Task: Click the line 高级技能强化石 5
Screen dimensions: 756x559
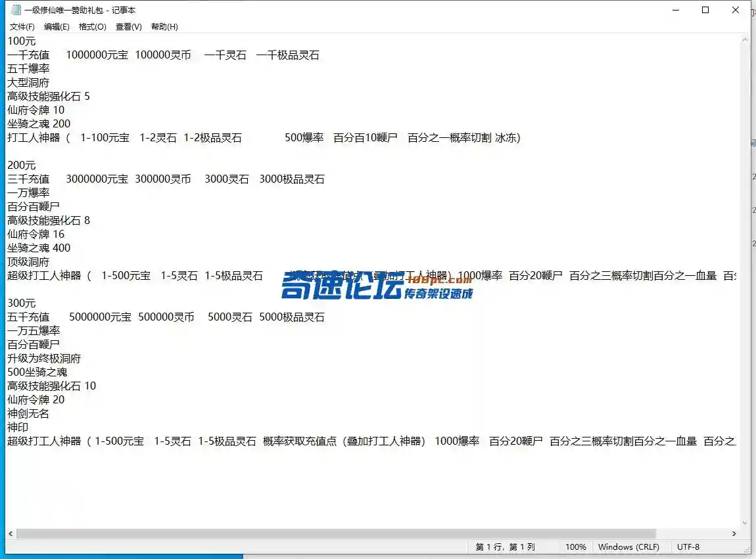Action: tap(48, 96)
